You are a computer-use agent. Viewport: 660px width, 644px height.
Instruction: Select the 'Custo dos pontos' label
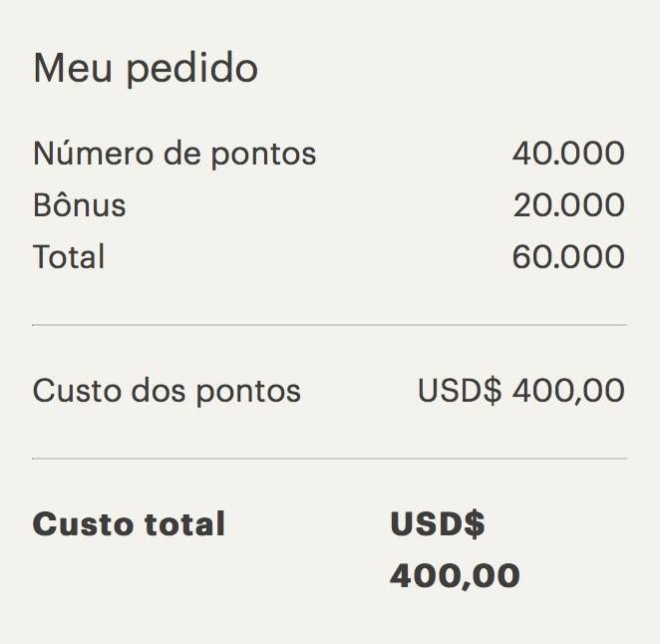point(166,392)
